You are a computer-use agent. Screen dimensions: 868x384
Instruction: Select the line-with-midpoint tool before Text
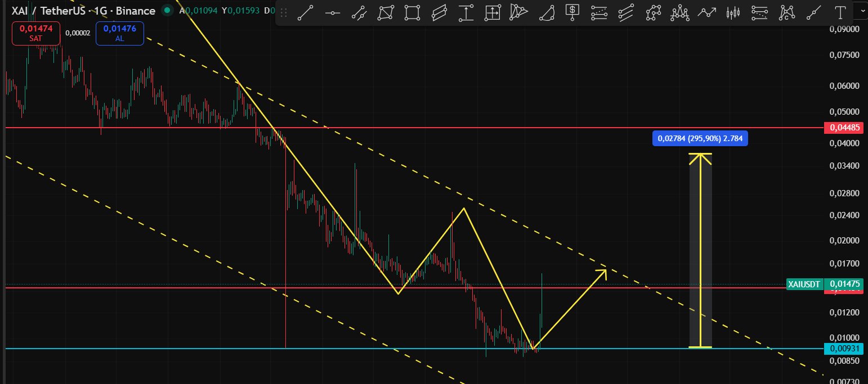(x=813, y=12)
